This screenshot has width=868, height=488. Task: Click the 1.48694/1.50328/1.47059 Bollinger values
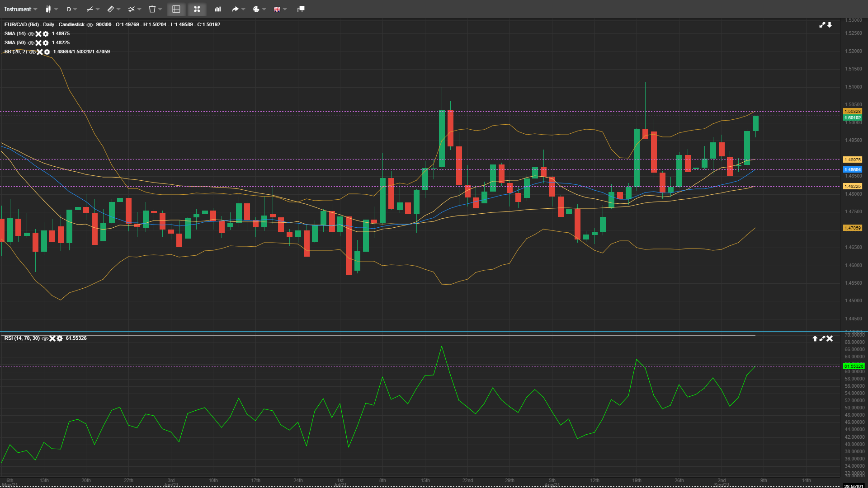[81, 52]
